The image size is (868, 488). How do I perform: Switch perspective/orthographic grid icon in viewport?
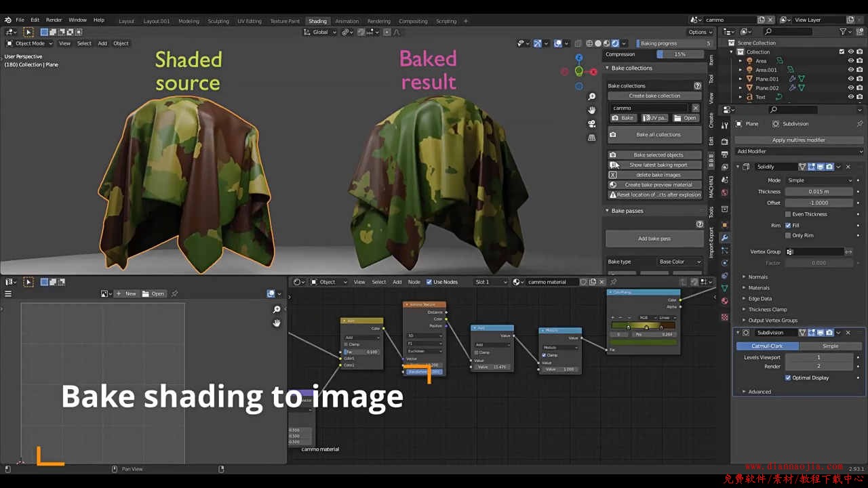coord(592,138)
